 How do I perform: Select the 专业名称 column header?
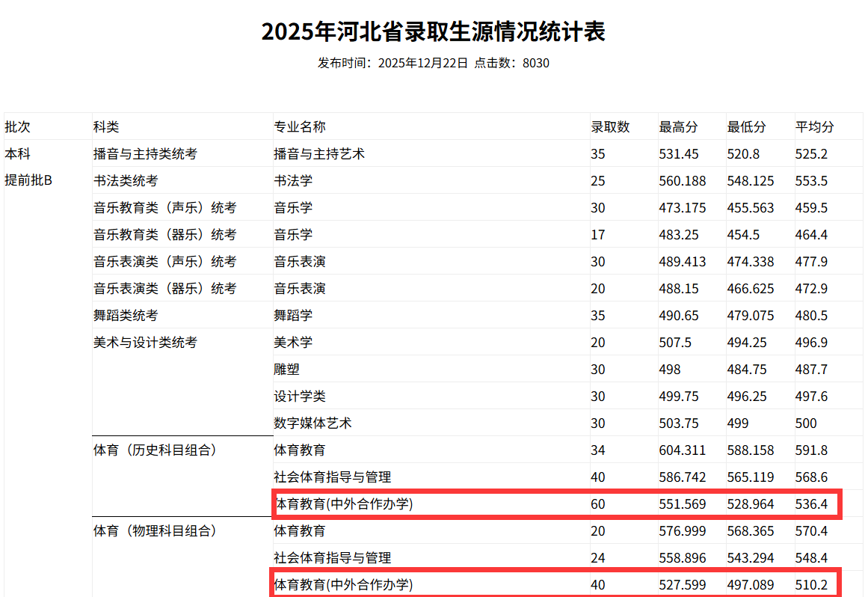point(300,127)
